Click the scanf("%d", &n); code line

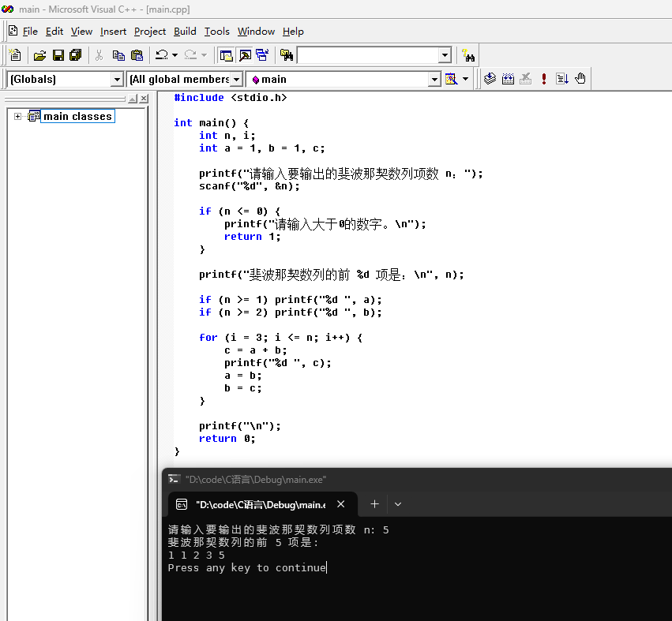(249, 186)
